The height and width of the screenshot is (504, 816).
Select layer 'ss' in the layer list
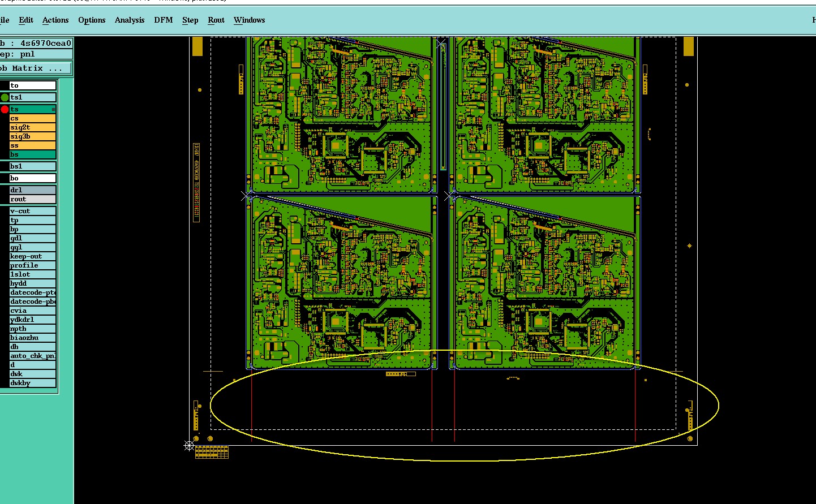[x=33, y=145]
